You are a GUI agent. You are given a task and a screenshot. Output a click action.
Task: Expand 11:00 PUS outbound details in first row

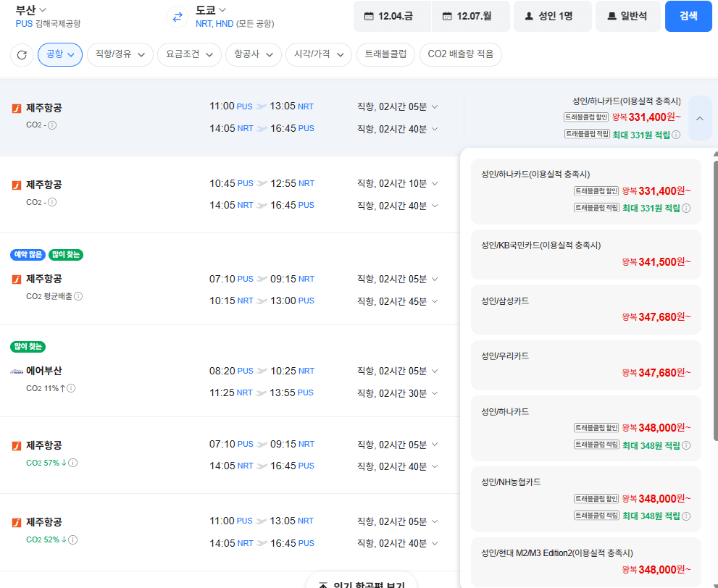435,106
